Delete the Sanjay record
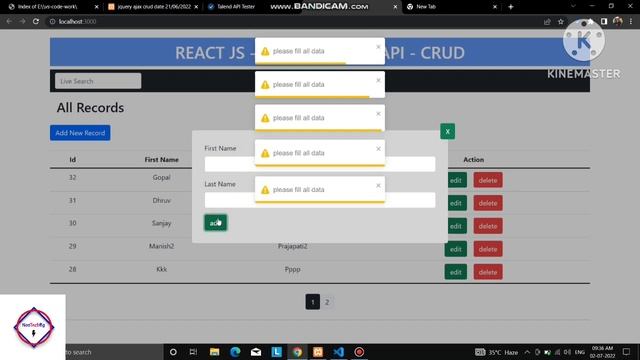Screen dimensions: 640x360 [x=488, y=226]
